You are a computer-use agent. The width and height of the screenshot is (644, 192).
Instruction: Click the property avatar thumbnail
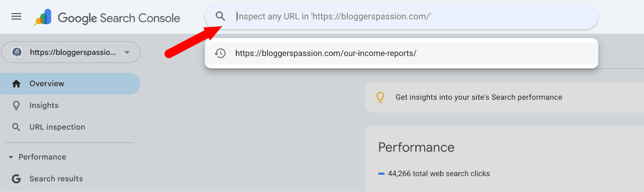17,52
